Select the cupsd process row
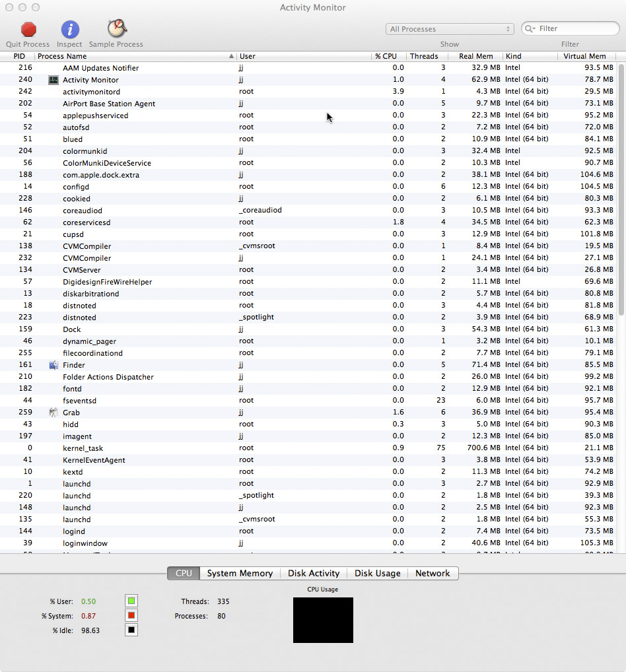Viewport: 626px width, 672px height. [x=309, y=234]
